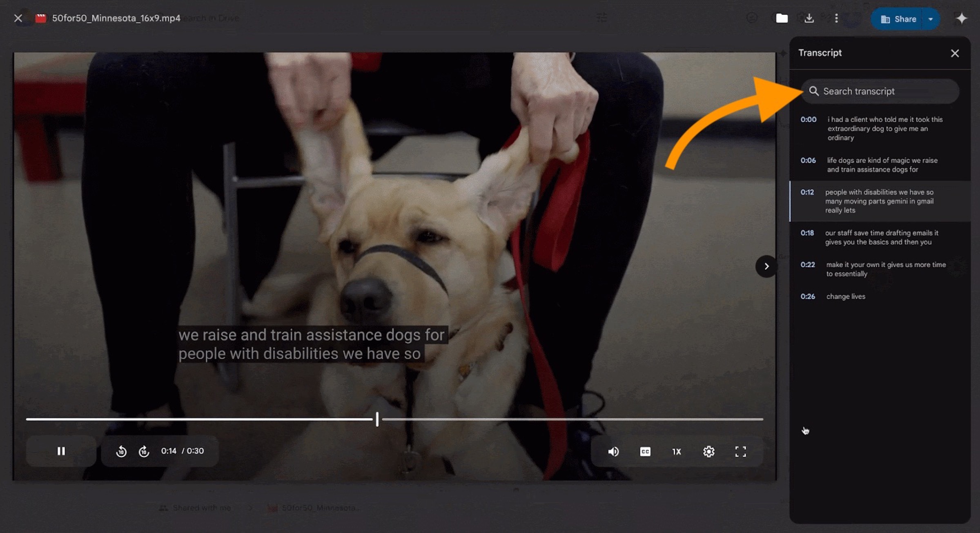The height and width of the screenshot is (533, 980).
Task: Click the video progress bar scrubber
Action: [x=377, y=419]
